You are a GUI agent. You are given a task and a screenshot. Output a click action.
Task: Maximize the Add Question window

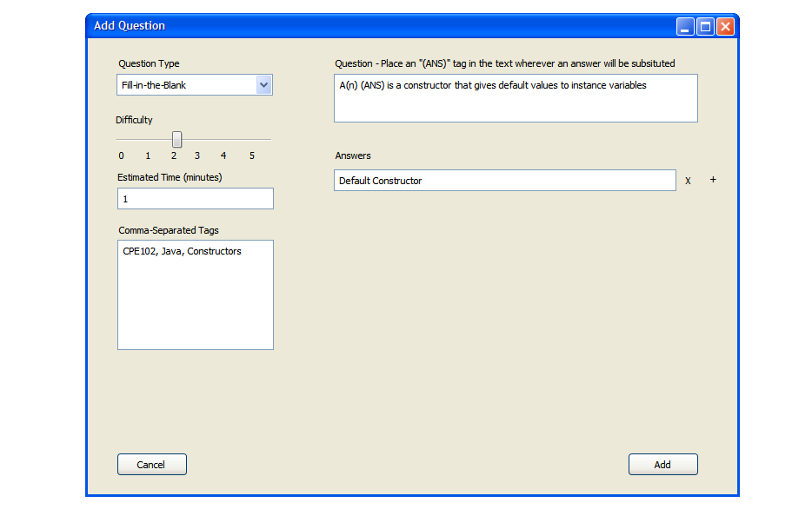pyautogui.click(x=705, y=27)
